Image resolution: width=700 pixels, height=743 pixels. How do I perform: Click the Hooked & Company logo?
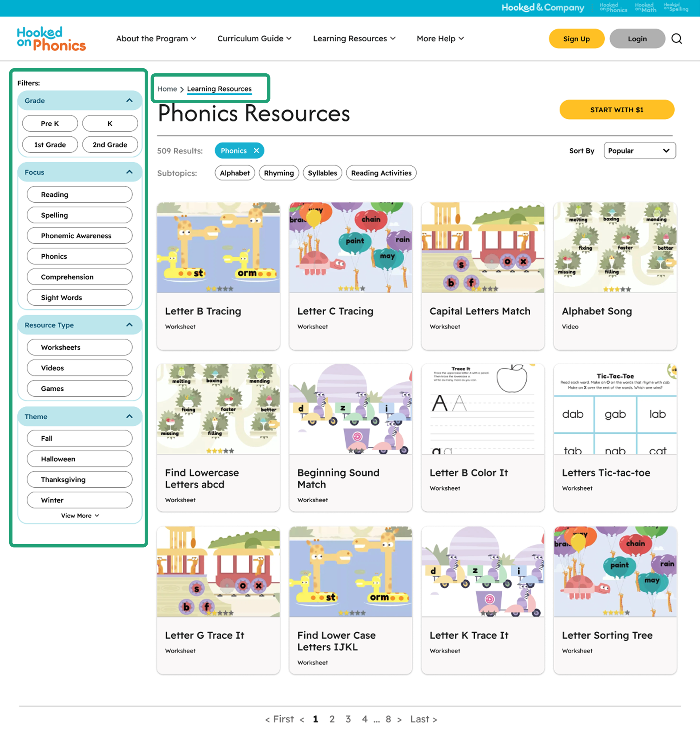(x=542, y=8)
